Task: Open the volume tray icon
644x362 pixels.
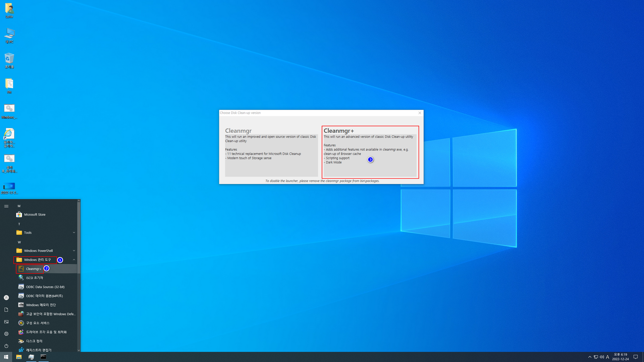Action: 602,357
